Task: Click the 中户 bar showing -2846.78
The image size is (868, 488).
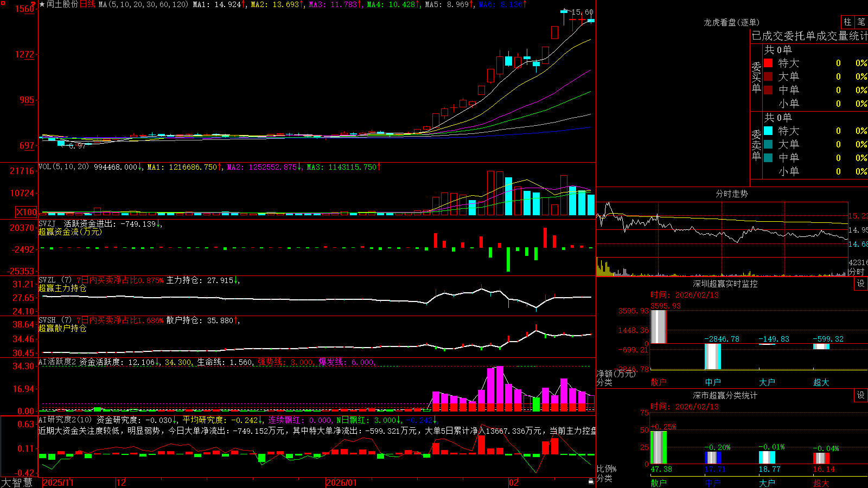Action: click(x=713, y=356)
